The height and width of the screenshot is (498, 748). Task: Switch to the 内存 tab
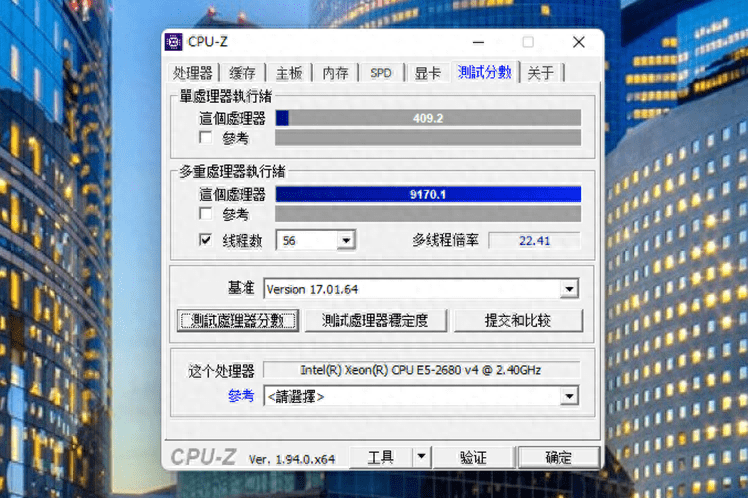335,73
